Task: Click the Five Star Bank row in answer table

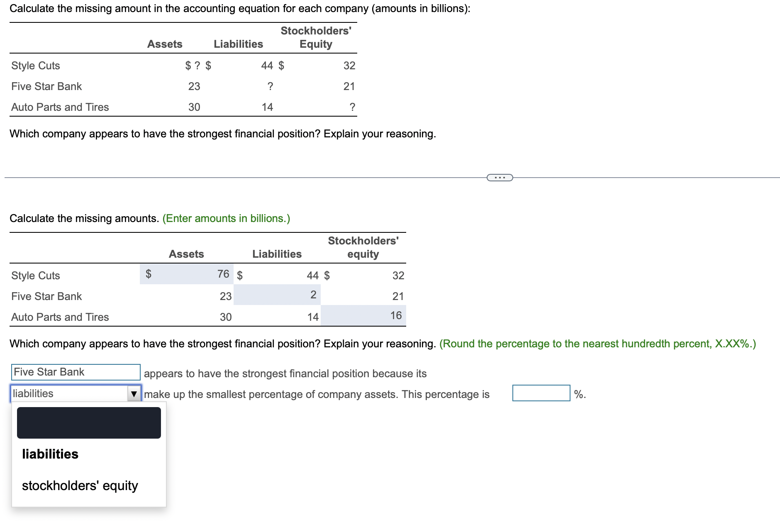Action: tap(46, 296)
